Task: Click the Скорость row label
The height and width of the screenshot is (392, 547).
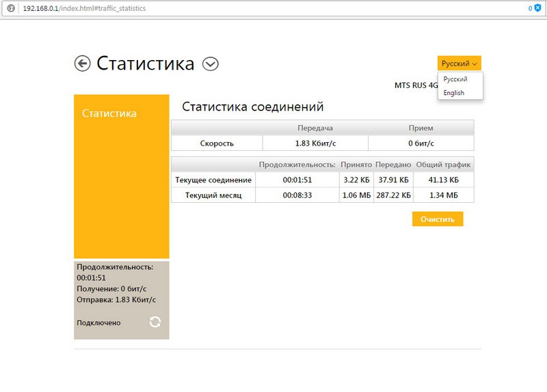Action: point(217,143)
